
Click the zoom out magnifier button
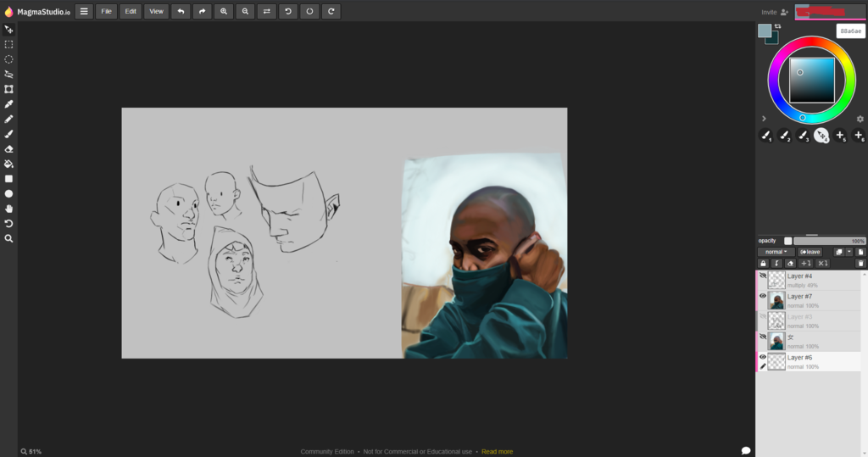[x=245, y=11]
